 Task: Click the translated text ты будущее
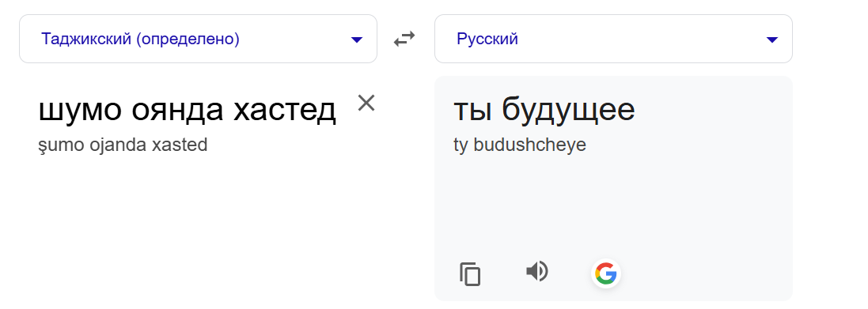pos(544,110)
